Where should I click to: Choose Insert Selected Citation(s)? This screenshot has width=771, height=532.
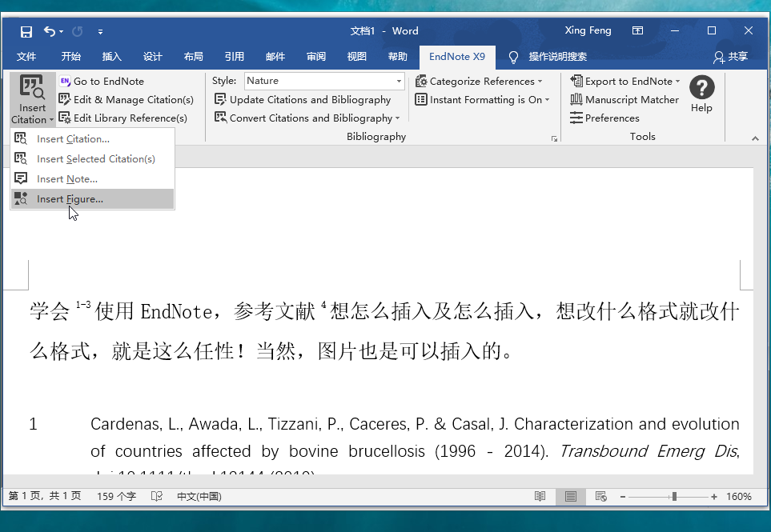[92, 158]
